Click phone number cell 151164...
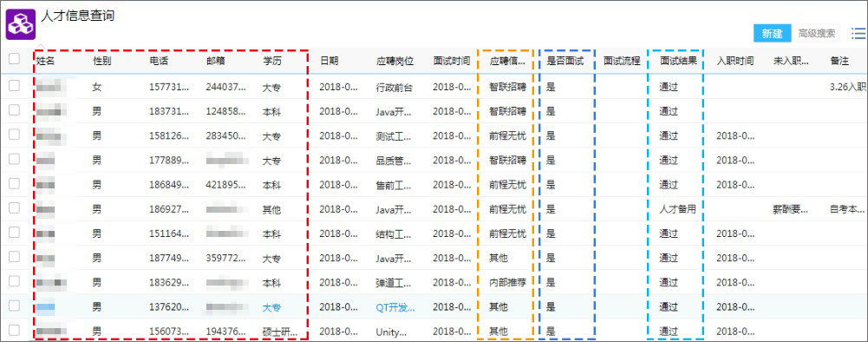The width and height of the screenshot is (868, 342). pyautogui.click(x=169, y=233)
